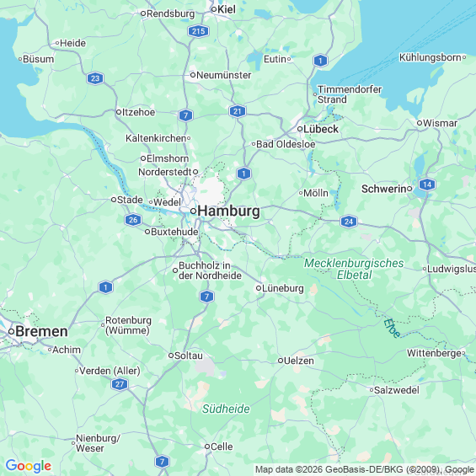Click the A26 shield near Stade
Image resolution: width=476 pixels, height=476 pixels.
coord(133,220)
